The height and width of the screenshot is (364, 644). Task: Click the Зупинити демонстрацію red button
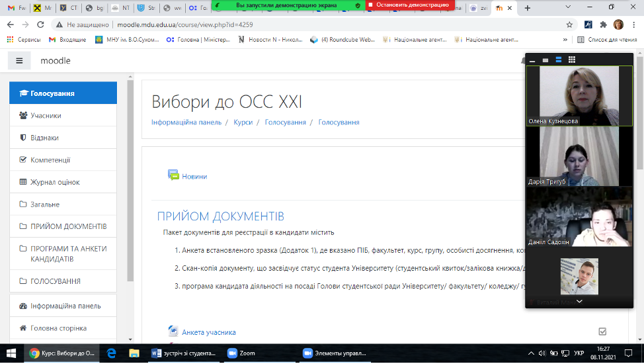(410, 5)
